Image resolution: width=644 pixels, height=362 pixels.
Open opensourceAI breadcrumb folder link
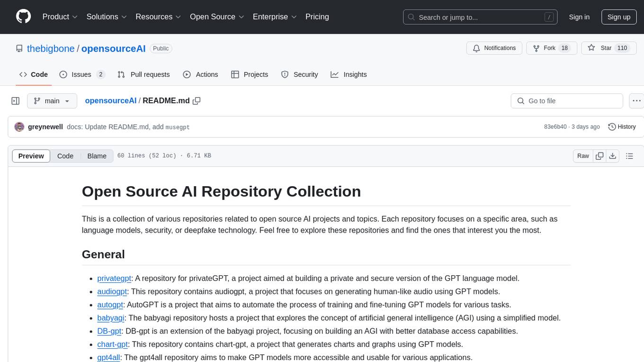pyautogui.click(x=111, y=101)
